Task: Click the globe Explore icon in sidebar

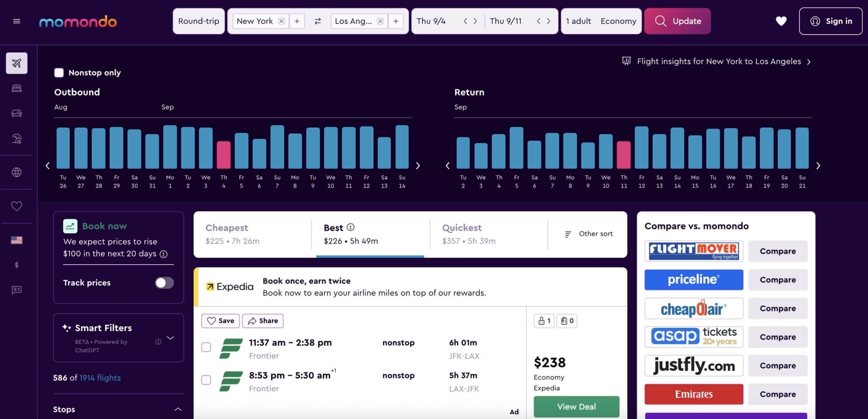Action: click(17, 172)
